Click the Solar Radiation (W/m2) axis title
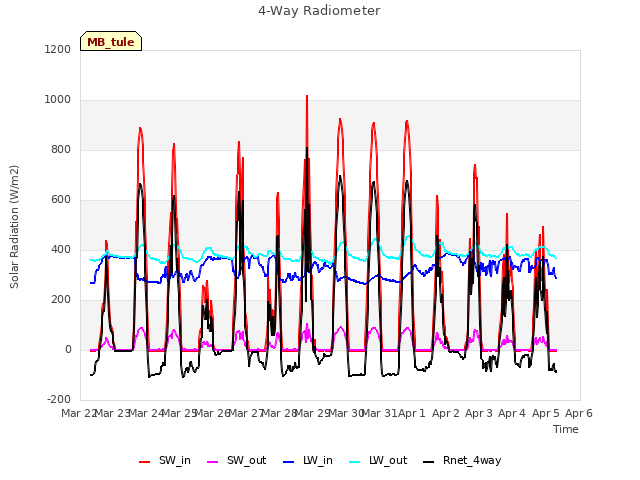This screenshot has height=480, width=640. (14, 227)
